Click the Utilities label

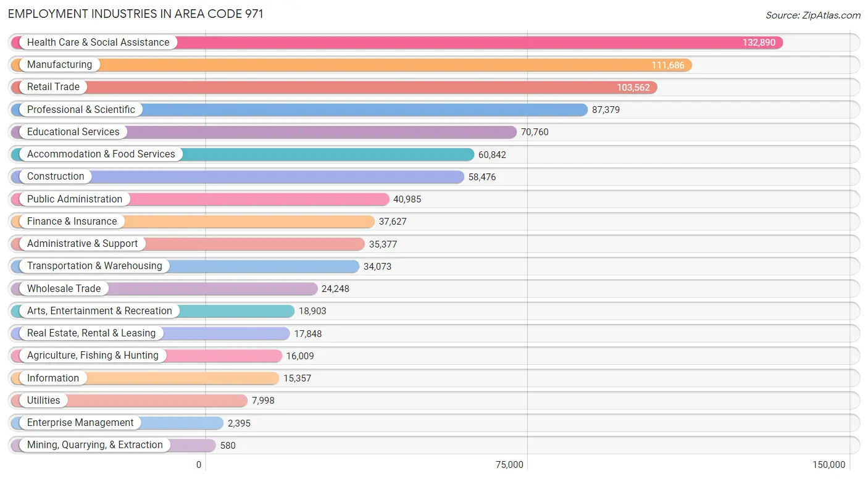pos(44,400)
